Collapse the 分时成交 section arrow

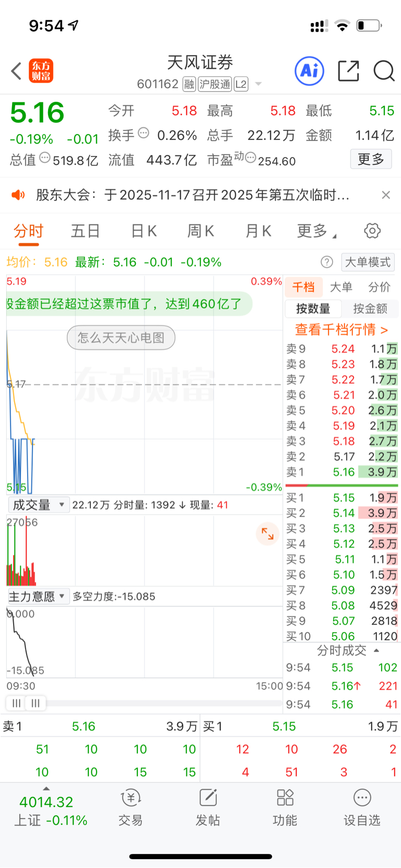[376, 650]
